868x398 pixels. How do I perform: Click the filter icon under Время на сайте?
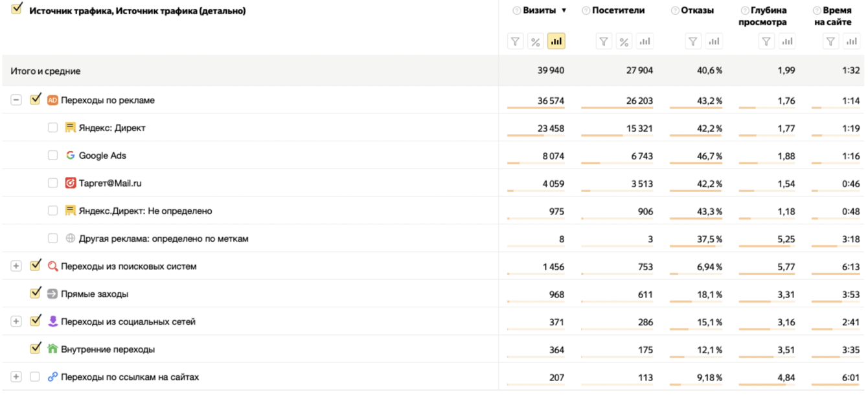(830, 41)
